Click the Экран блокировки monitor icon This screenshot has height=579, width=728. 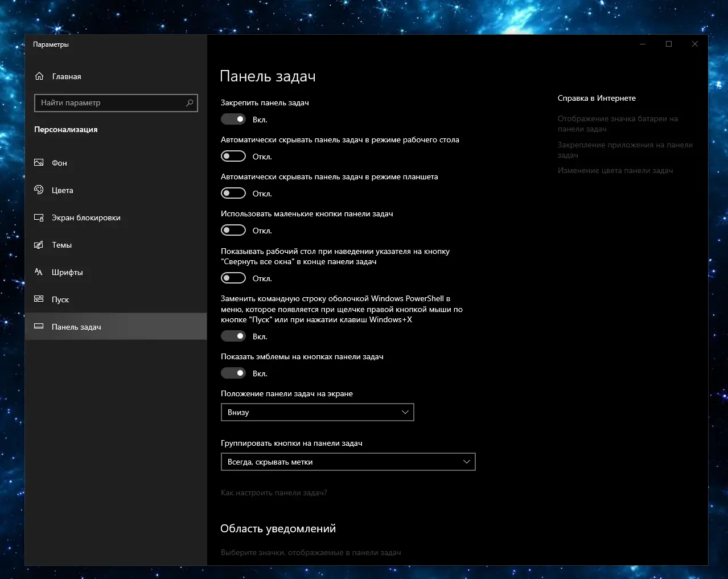tap(39, 217)
